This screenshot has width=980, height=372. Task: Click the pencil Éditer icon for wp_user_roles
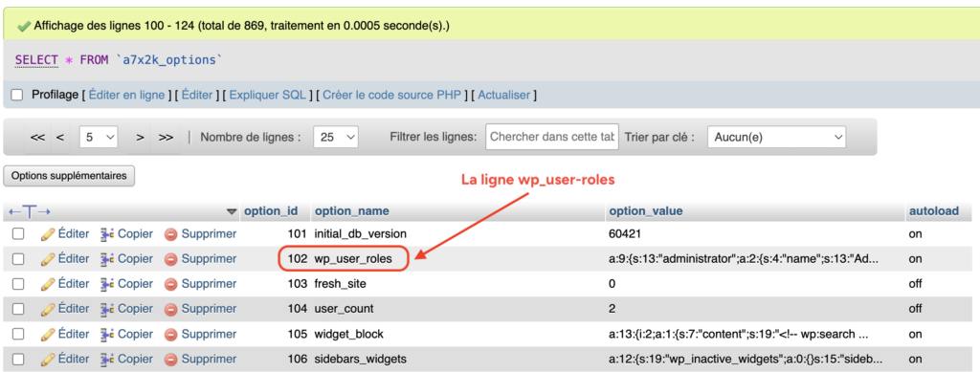coord(48,259)
